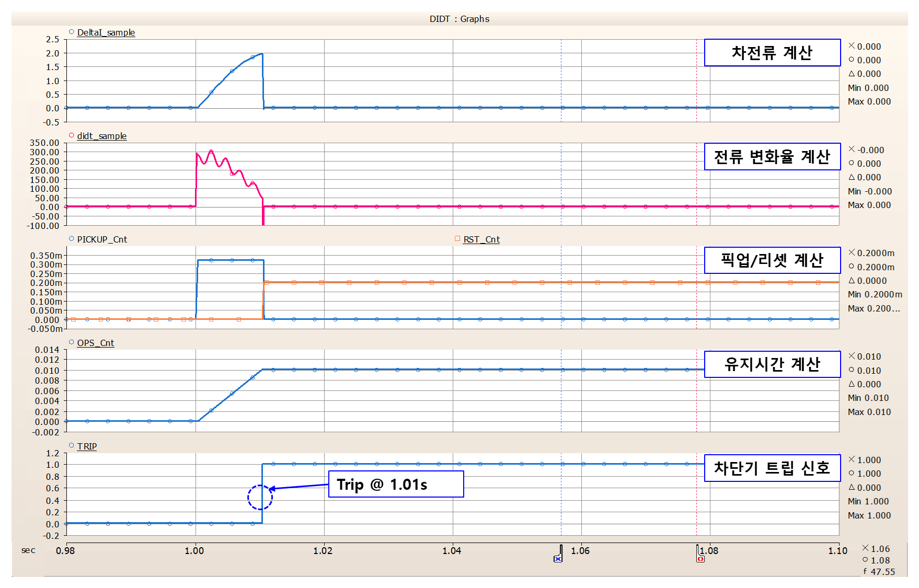Click the circle icon beside PICKUP_Cnt
The height and width of the screenshot is (588, 919).
click(72, 239)
